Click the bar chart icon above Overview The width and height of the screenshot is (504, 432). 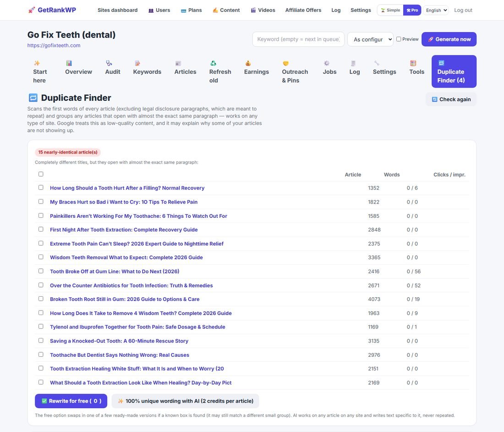click(69, 63)
